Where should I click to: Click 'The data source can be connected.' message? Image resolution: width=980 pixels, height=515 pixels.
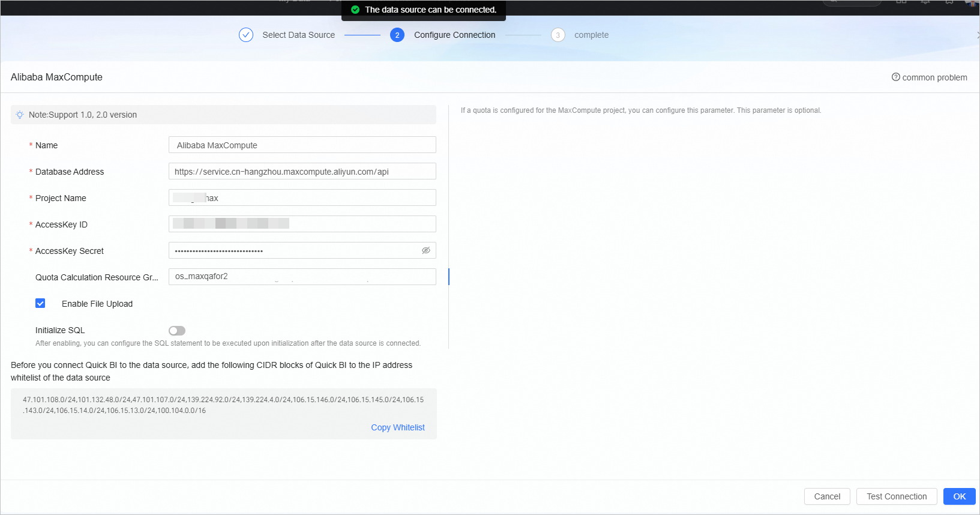coord(431,10)
